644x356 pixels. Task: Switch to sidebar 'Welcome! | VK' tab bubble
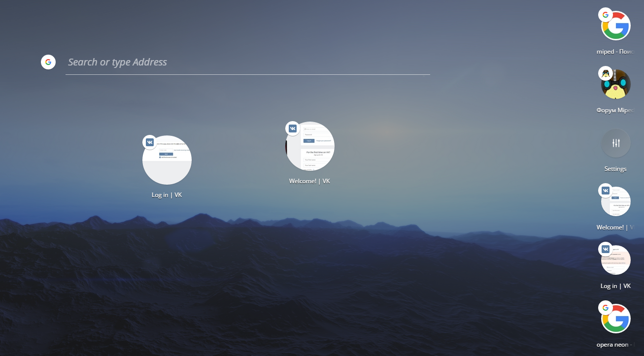pos(616,201)
